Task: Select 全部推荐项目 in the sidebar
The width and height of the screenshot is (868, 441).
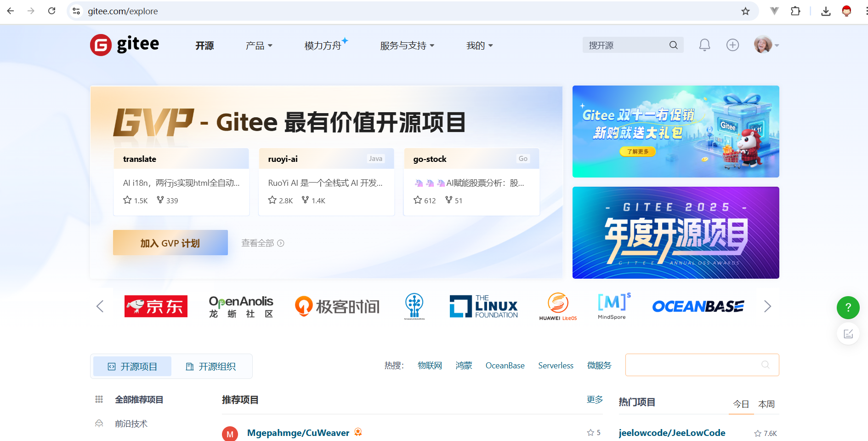Action: [139, 400]
